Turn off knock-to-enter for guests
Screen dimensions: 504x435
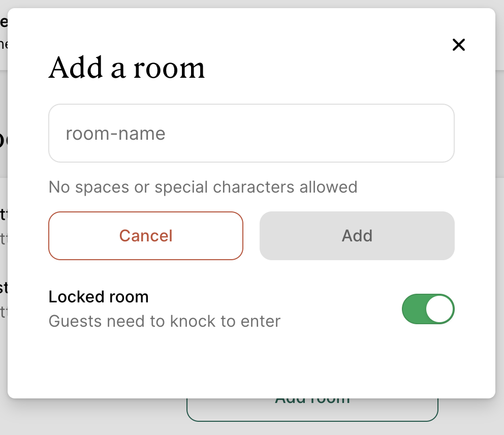coord(428,309)
